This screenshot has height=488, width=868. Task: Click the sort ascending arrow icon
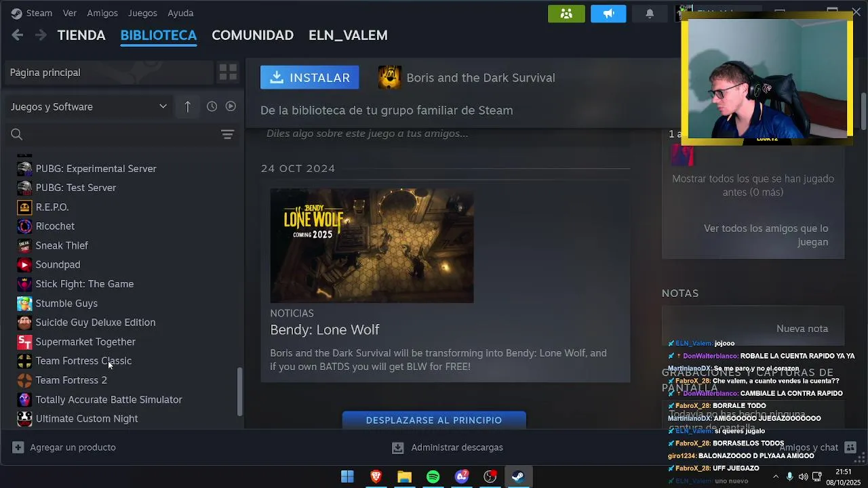click(x=188, y=106)
